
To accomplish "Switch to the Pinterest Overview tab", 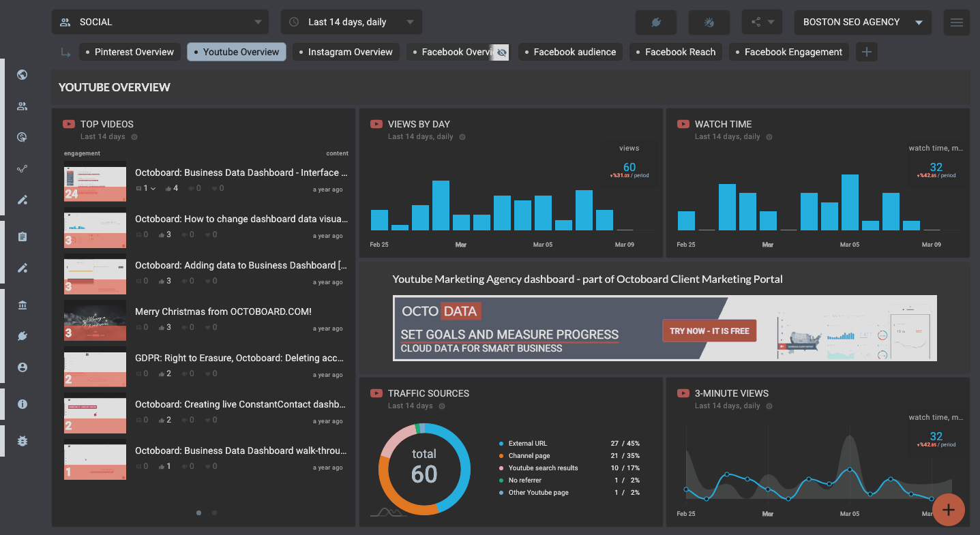I will pos(130,52).
